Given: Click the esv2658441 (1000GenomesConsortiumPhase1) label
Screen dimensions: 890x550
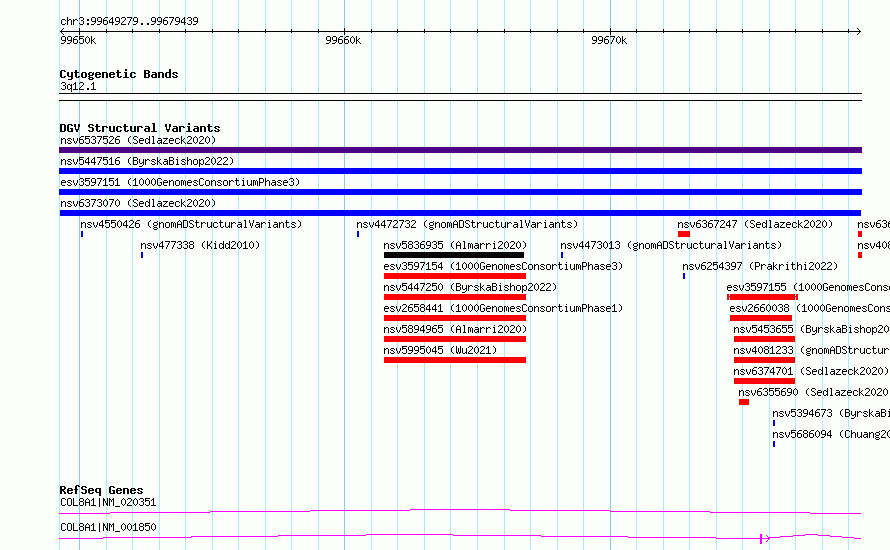Looking at the screenshot, I should (503, 308).
